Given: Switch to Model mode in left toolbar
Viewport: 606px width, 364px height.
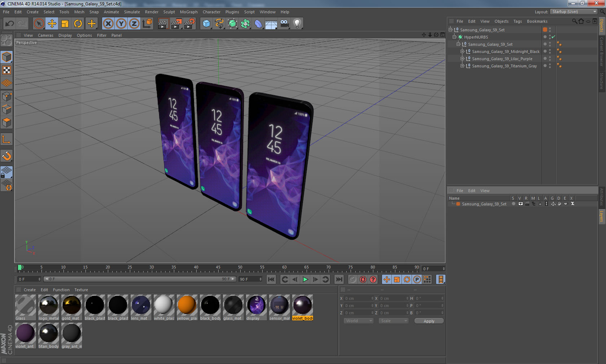Looking at the screenshot, I should coord(7,57).
